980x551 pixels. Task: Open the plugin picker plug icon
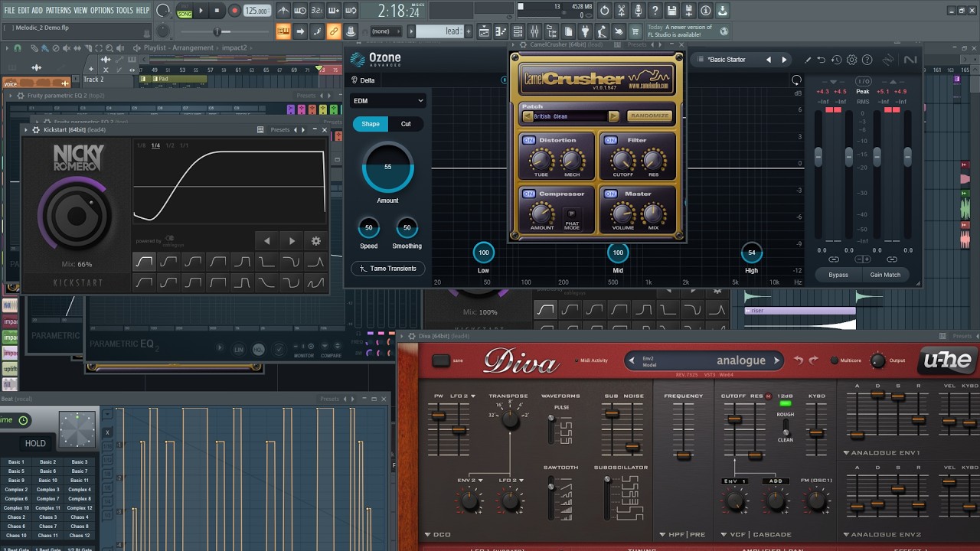point(585,31)
